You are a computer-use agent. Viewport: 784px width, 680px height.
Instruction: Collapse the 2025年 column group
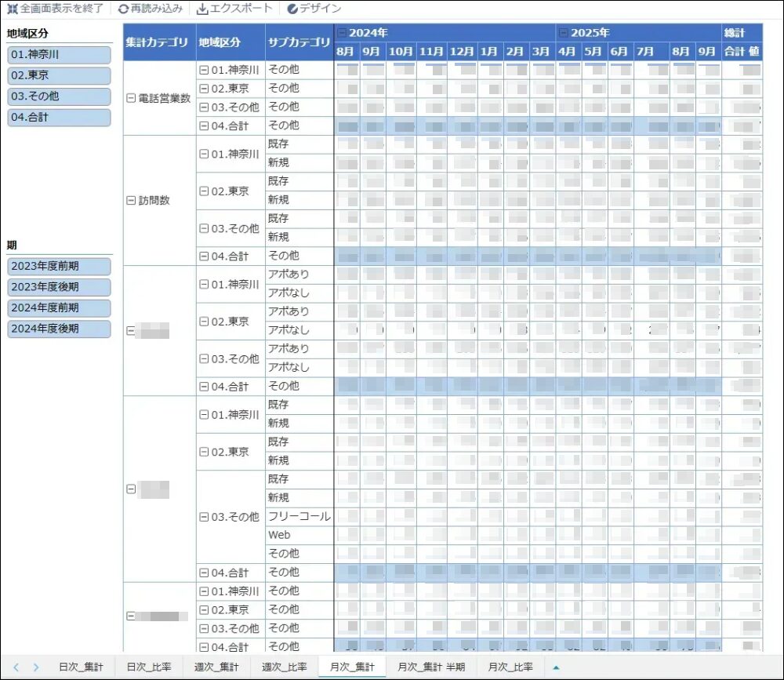click(563, 33)
